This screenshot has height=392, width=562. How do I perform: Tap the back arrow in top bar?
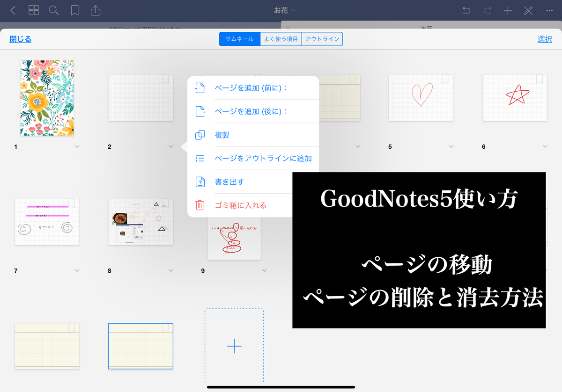(13, 10)
